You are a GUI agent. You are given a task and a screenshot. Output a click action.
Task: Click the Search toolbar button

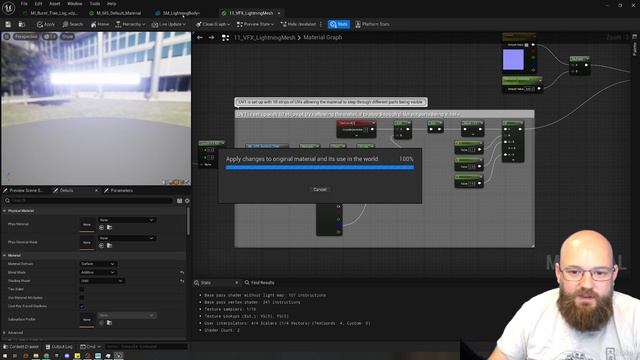click(x=73, y=24)
